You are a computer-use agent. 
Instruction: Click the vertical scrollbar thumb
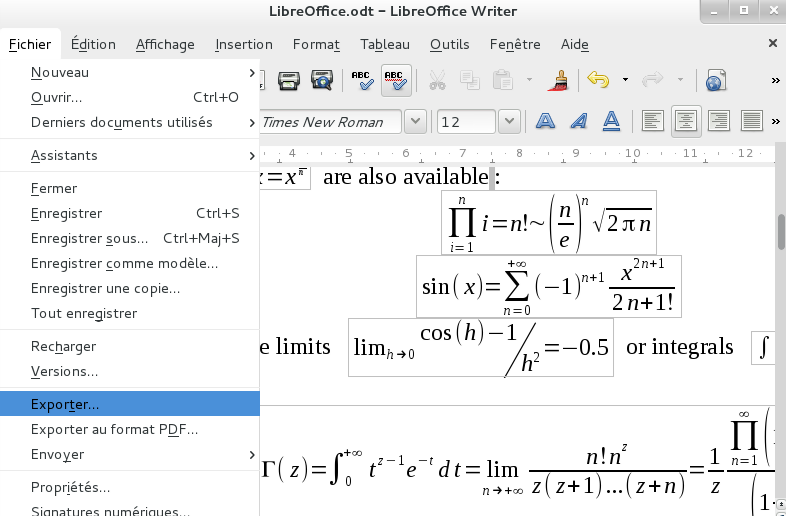[x=781, y=232]
